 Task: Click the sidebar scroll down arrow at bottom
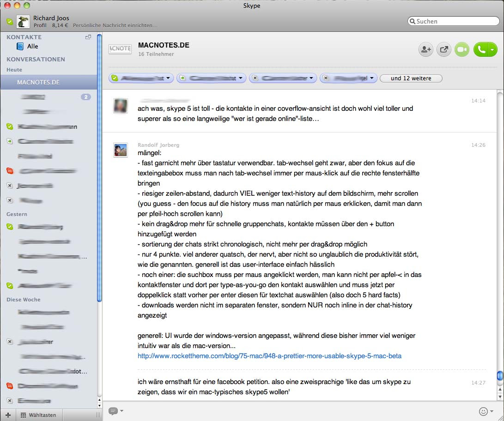tap(99, 406)
